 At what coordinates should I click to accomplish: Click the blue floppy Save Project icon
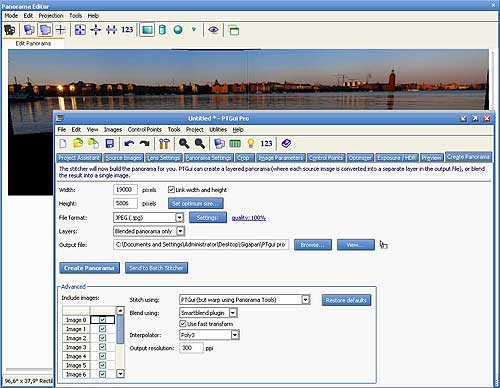[x=110, y=144]
